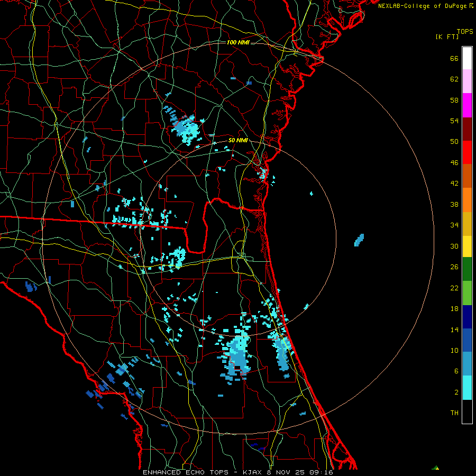
Task: Click the '14' legend value
Action: pyautogui.click(x=454, y=329)
